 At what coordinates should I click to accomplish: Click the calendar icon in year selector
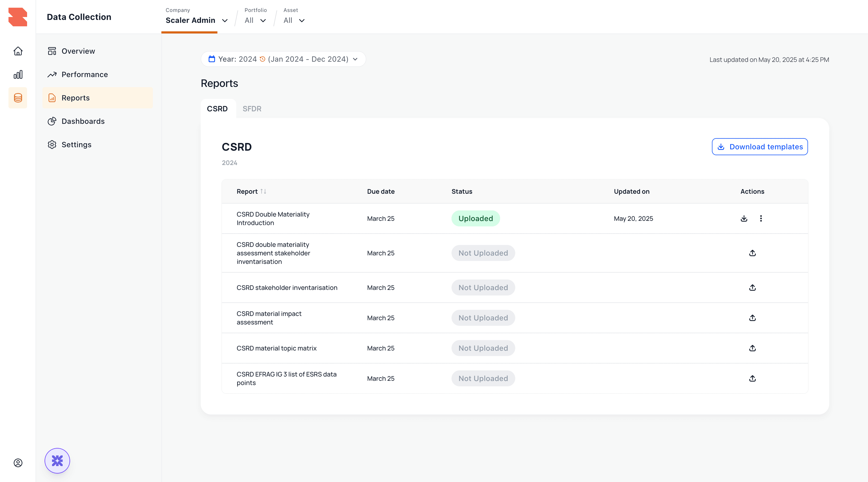(x=212, y=59)
